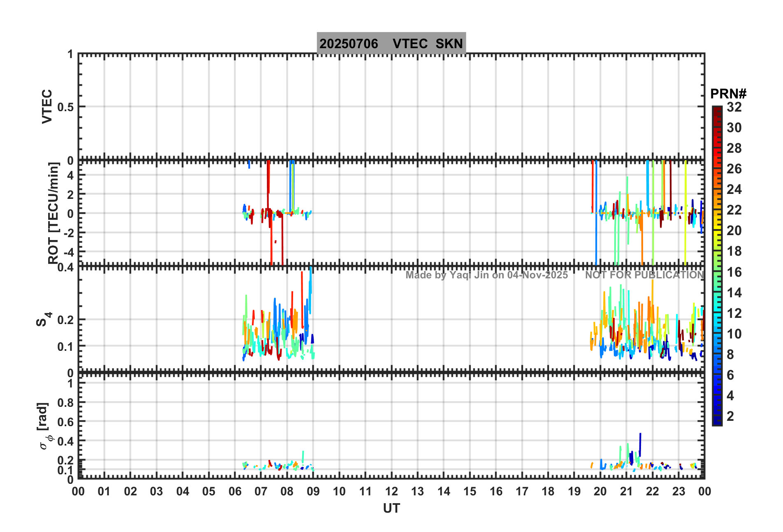Click the VTEC tick label 0.5
The image size is (783, 532).
(x=65, y=107)
